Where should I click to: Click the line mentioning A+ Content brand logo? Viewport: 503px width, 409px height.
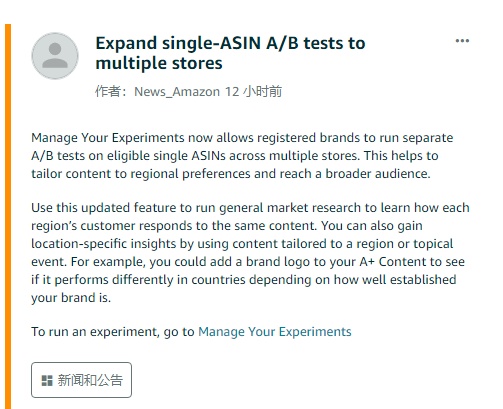click(248, 262)
